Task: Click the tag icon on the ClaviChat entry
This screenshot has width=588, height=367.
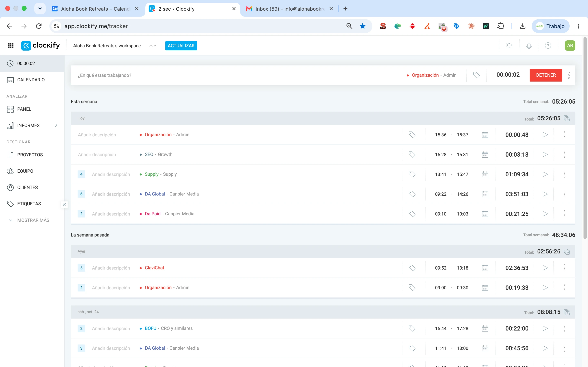Action: tap(412, 268)
